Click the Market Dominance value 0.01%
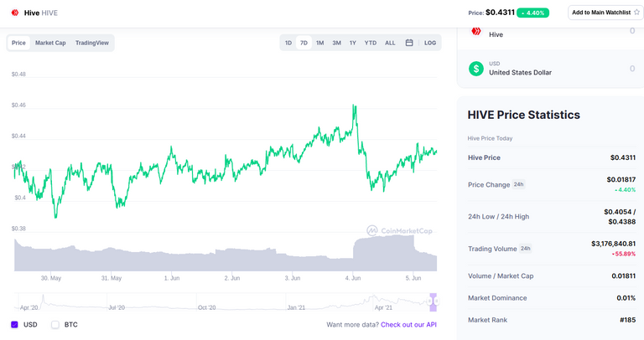Image resolution: width=644 pixels, height=340 pixels. point(626,298)
